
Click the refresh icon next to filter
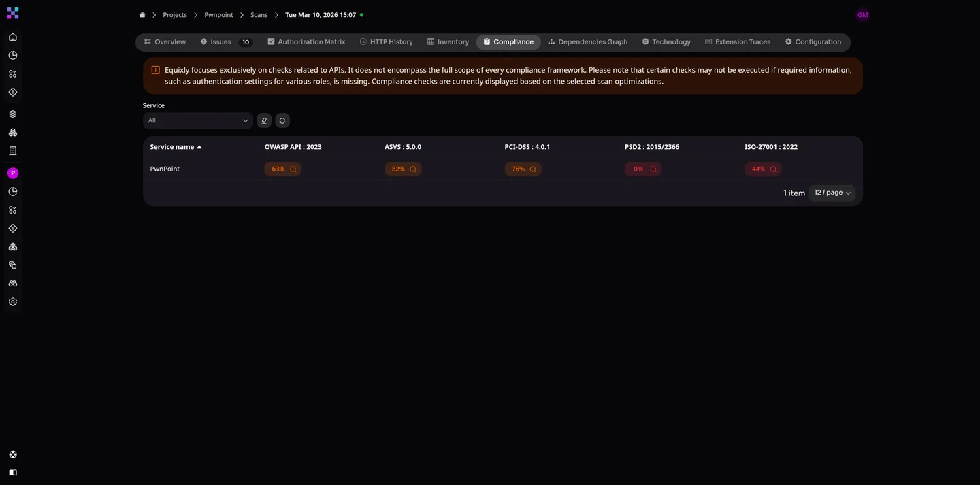[282, 120]
